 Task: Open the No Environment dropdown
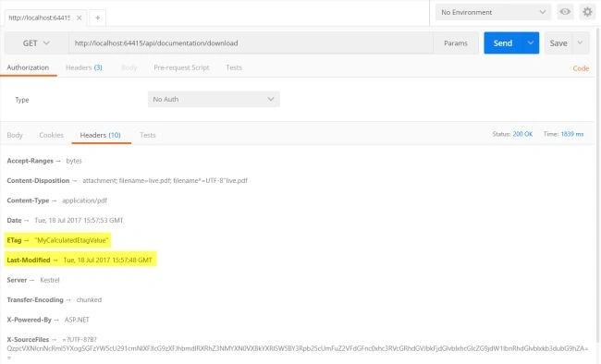pos(493,12)
